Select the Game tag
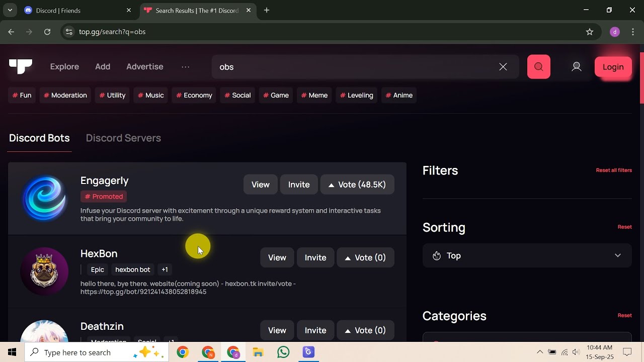 click(x=276, y=95)
